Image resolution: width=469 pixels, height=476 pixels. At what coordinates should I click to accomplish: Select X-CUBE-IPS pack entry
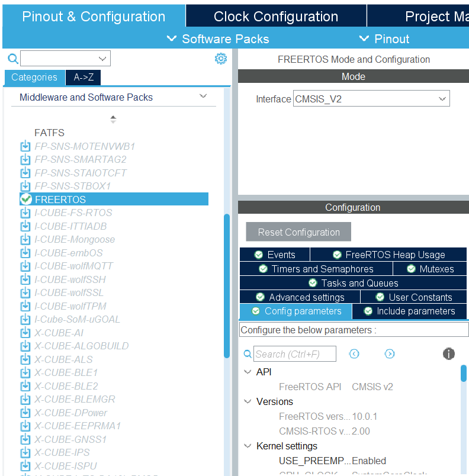point(62,452)
